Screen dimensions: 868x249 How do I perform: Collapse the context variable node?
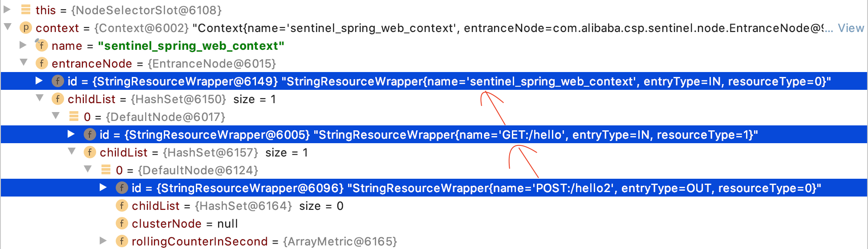[x=8, y=27]
